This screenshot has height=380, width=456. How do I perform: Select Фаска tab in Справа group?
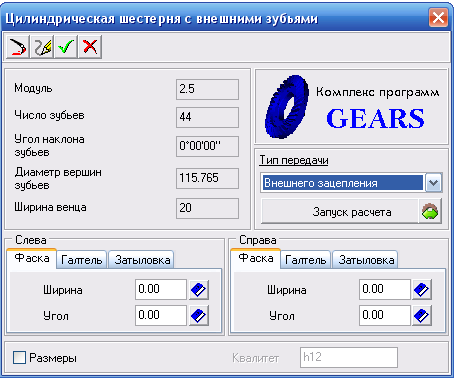(x=256, y=258)
